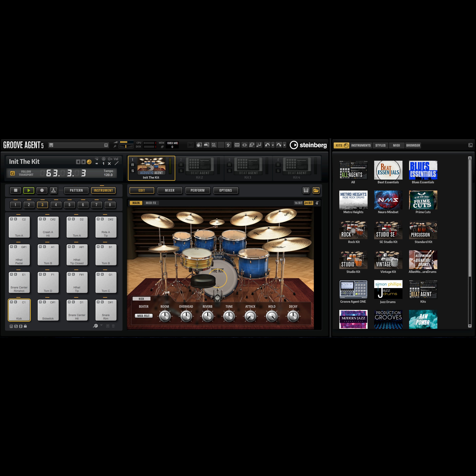Click the Record transport button

click(42, 190)
